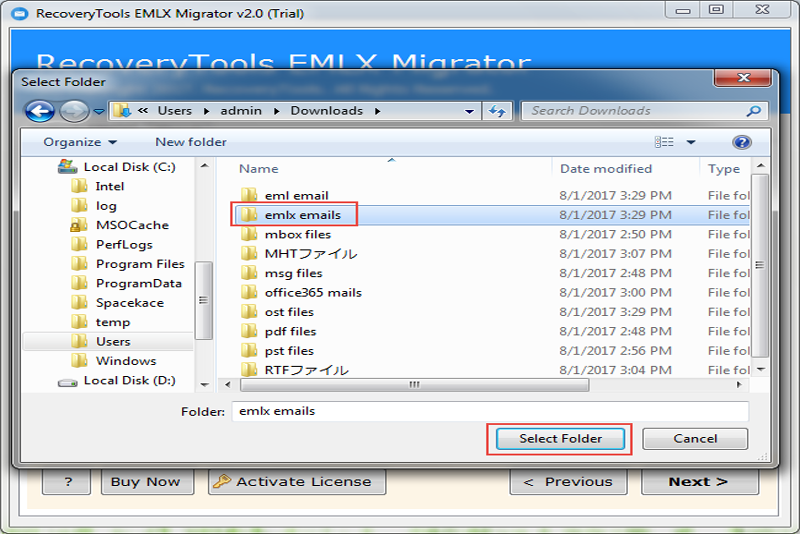Click New folder in the toolbar
The image size is (800, 534).
(x=191, y=142)
